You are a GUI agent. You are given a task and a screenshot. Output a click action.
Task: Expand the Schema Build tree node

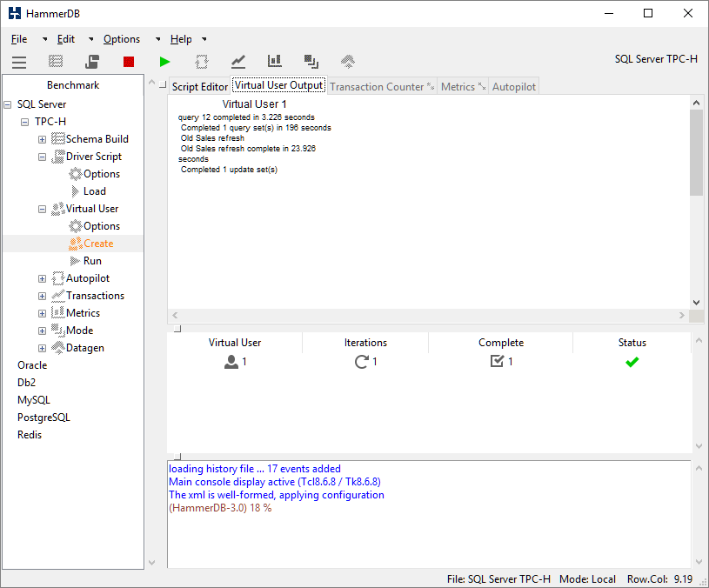(x=42, y=140)
